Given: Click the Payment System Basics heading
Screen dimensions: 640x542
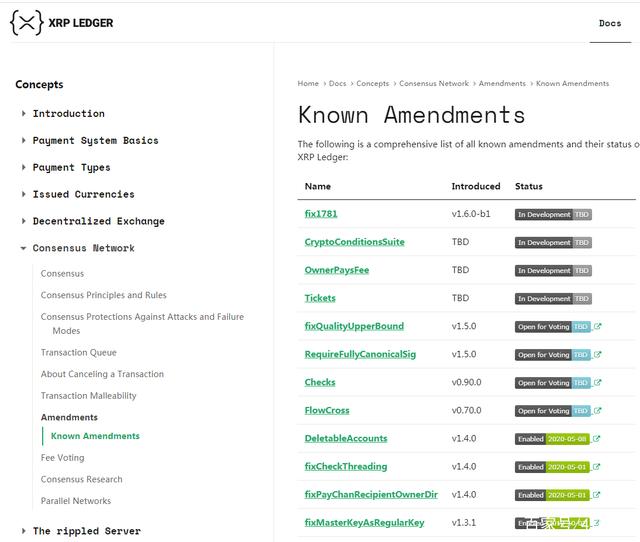Looking at the screenshot, I should click(x=96, y=140).
